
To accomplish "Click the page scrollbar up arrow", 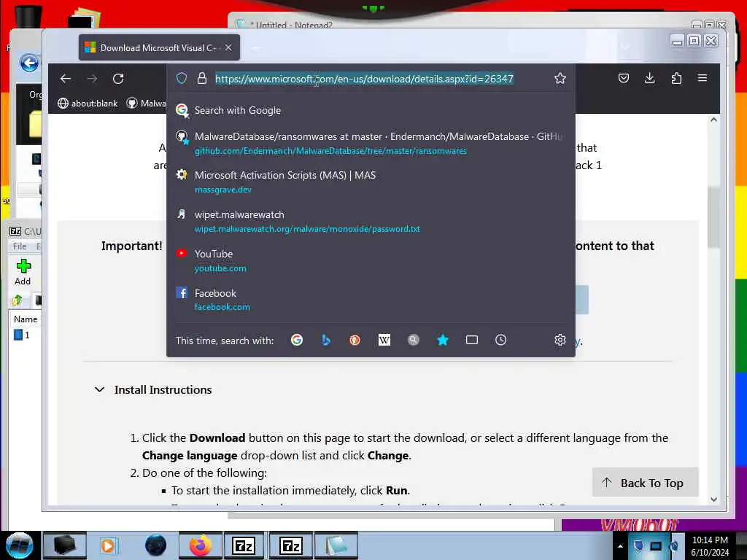I will [x=713, y=120].
